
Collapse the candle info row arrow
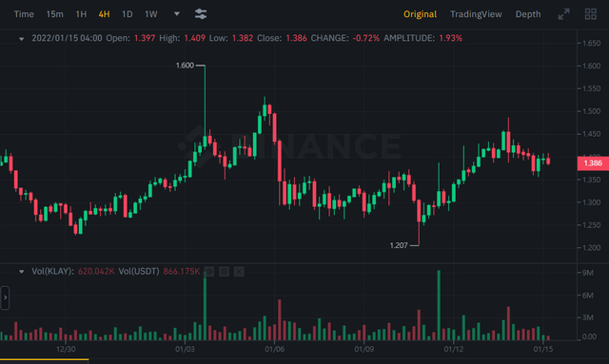[21, 39]
